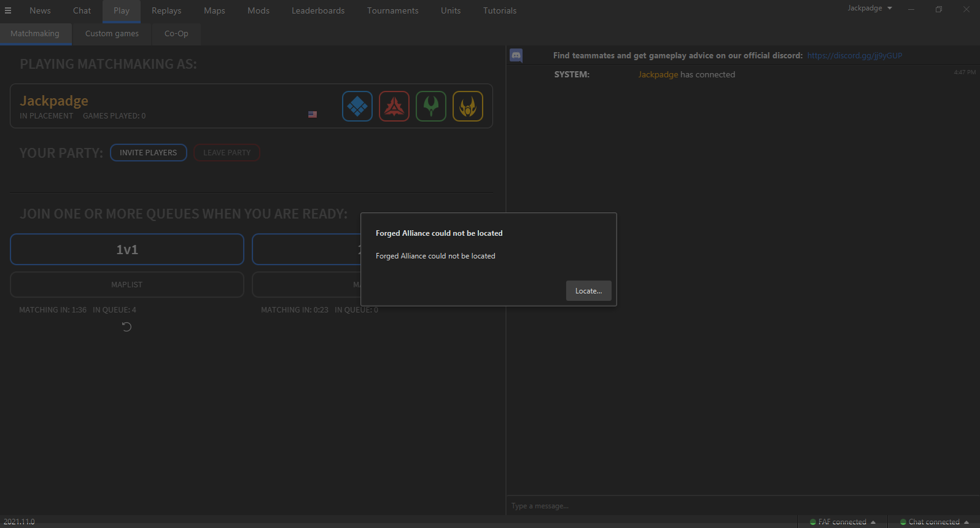The height and width of the screenshot is (528, 980).
Task: Click the Locate... button in dialog
Action: pos(588,291)
